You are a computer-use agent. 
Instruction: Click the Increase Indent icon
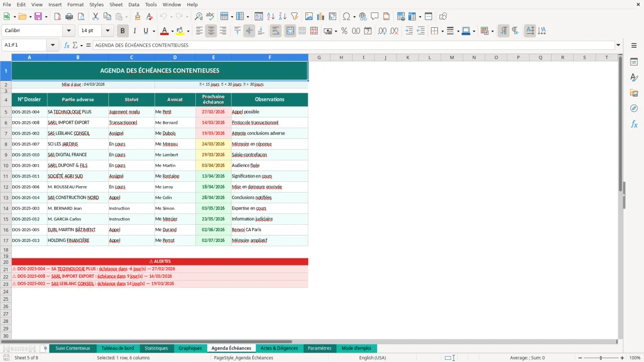pos(409,31)
